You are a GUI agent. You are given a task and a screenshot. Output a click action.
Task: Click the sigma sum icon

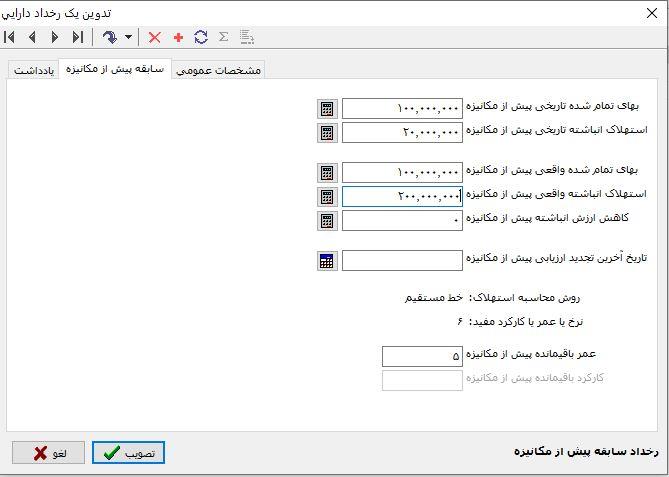pyautogui.click(x=223, y=37)
